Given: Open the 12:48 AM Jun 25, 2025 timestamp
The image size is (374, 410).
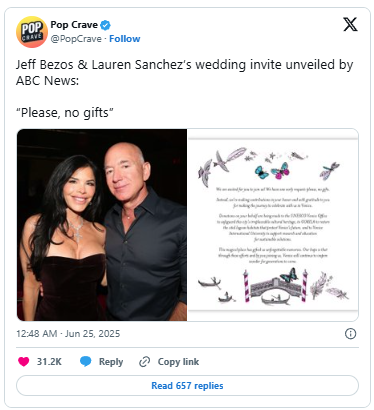Looking at the screenshot, I should pos(68,334).
